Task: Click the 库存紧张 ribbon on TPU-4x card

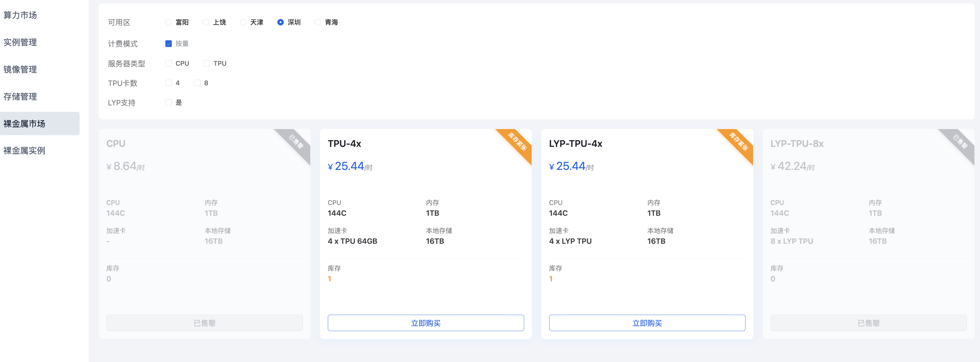Action: click(x=517, y=142)
